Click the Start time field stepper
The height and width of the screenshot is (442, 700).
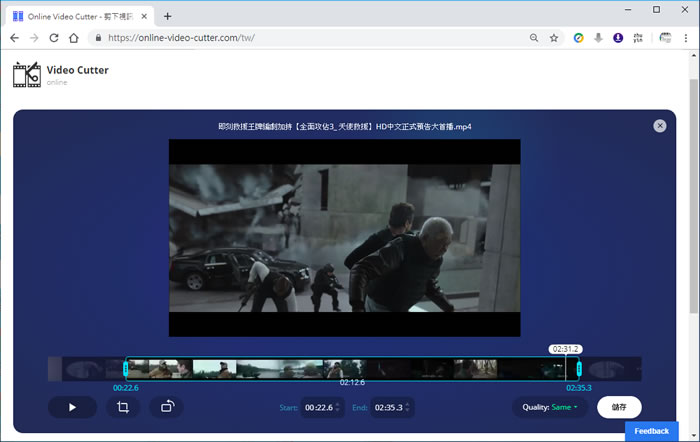click(x=337, y=407)
